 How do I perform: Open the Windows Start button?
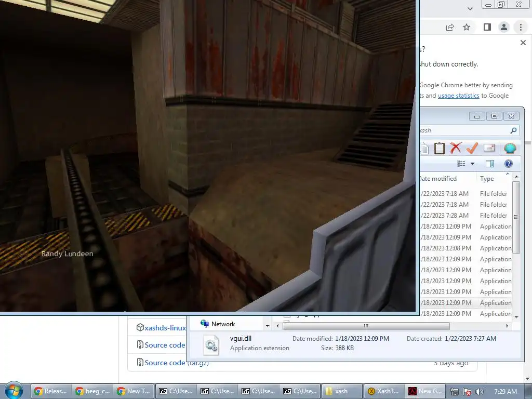(x=14, y=391)
